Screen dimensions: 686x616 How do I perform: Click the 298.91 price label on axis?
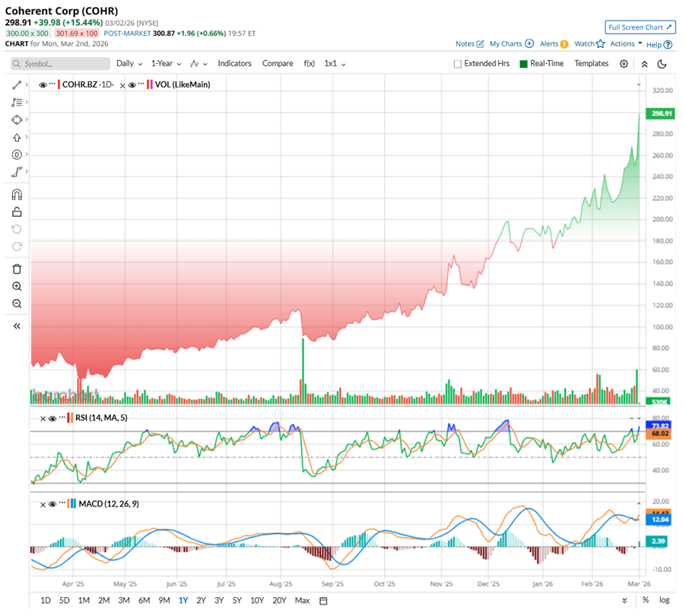[661, 114]
